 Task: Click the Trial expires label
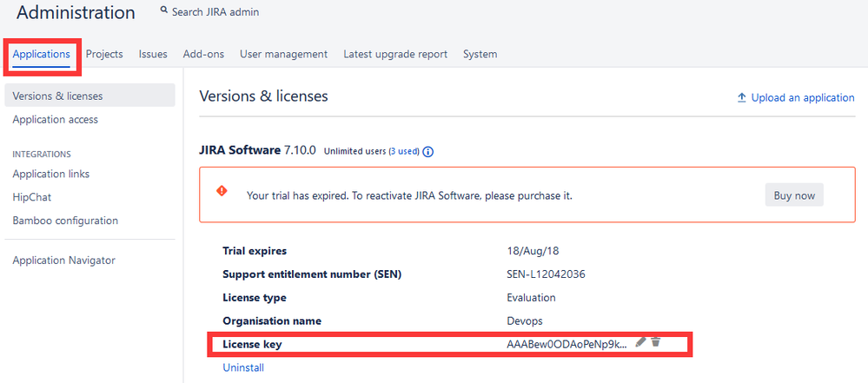[x=255, y=251]
